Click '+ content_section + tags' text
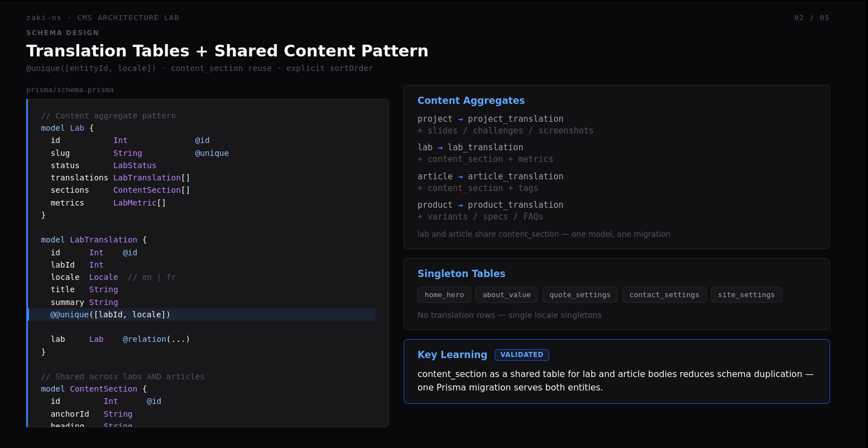Screen dimensions: 868x448 tap(478, 188)
